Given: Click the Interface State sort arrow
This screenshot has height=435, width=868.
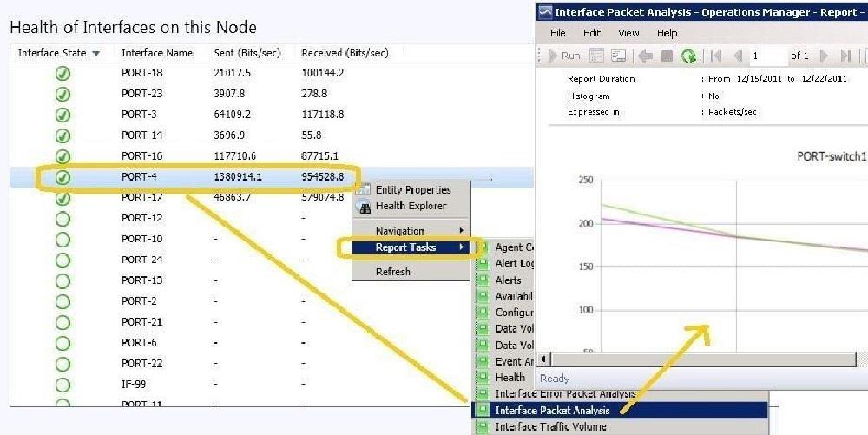Looking at the screenshot, I should pos(96,54).
